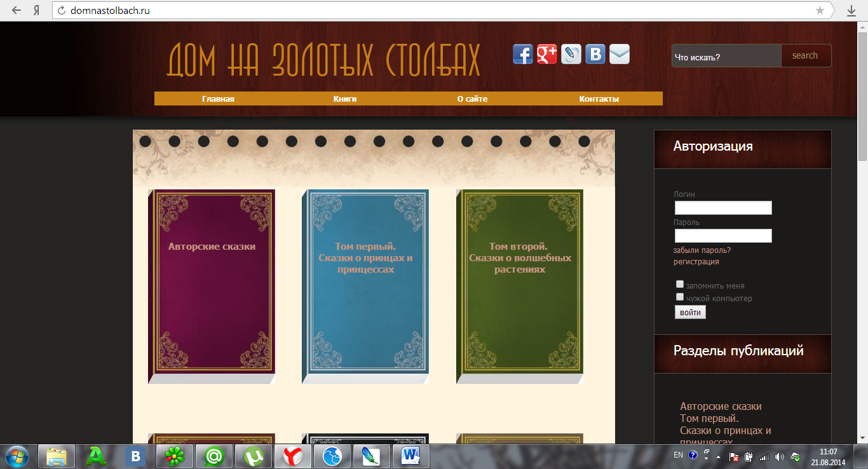
Task: Open the 'Книги' menu item
Action: (345, 99)
